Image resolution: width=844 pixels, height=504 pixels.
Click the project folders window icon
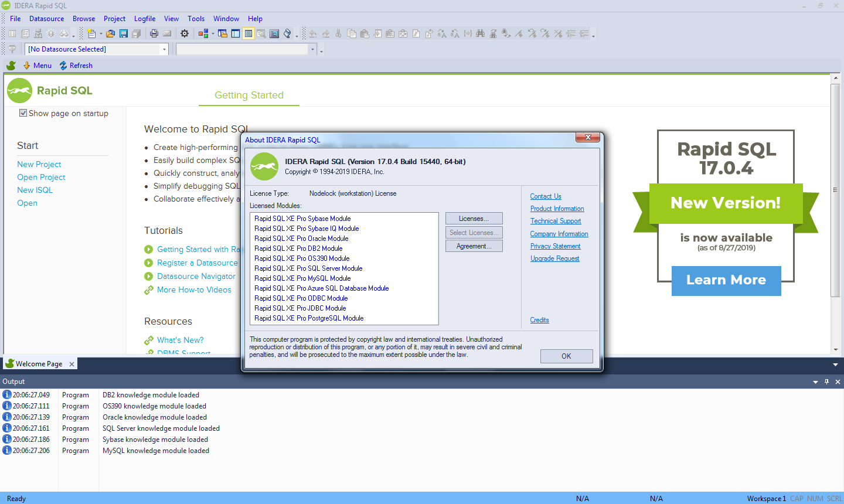(223, 33)
